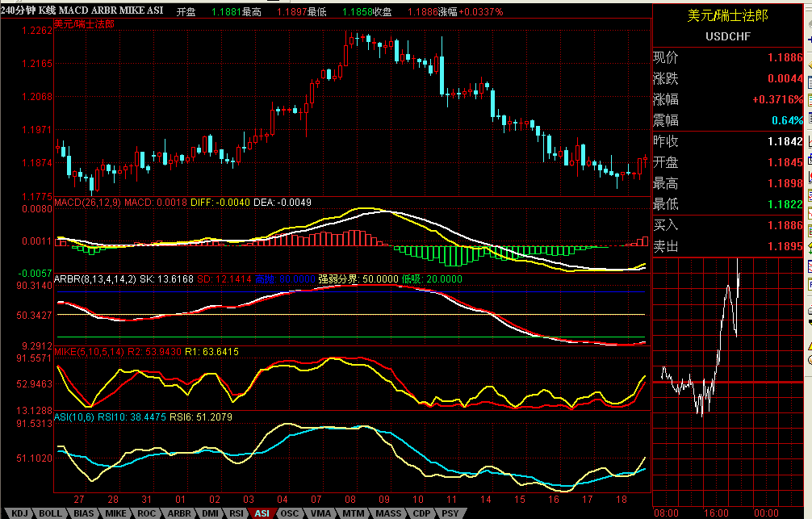This screenshot has height=519, width=812.
Task: Open the MTM indicator tab
Action: 353,513
